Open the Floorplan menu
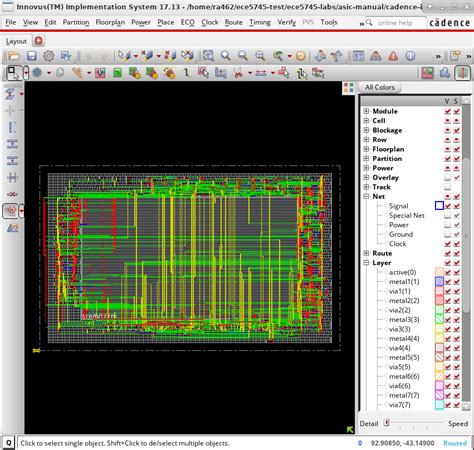The width and height of the screenshot is (474, 450). 110,22
